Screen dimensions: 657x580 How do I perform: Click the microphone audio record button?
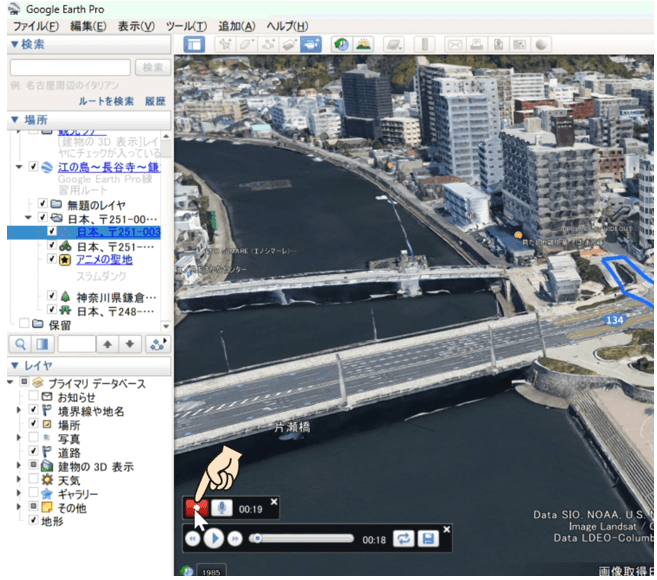tap(221, 508)
